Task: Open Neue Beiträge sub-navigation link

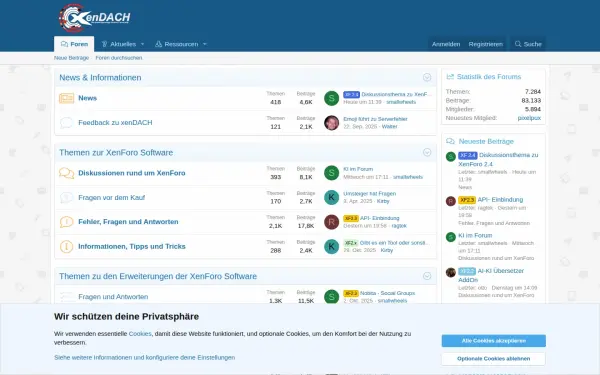Action: click(x=71, y=58)
